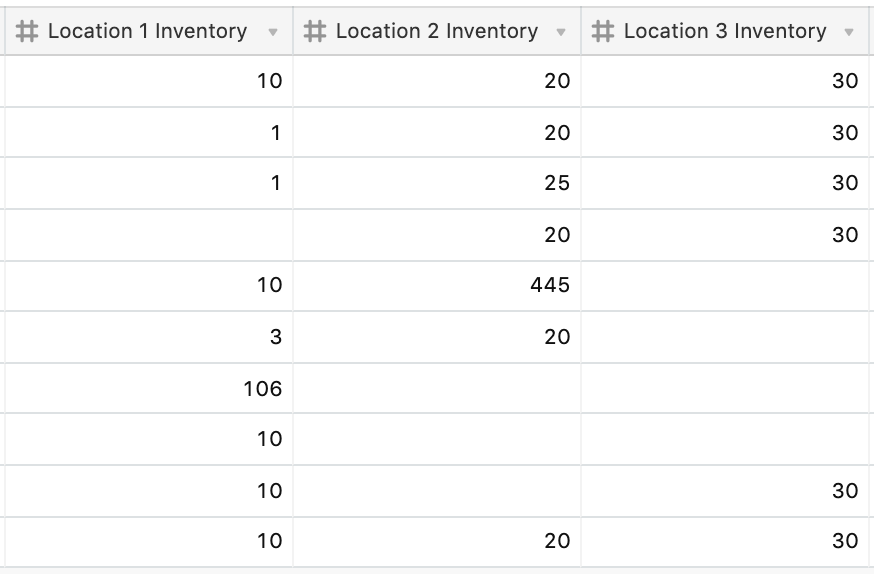This screenshot has height=574, width=874.
Task: Click second row's Location 1 cell showing 1
Action: [x=148, y=132]
